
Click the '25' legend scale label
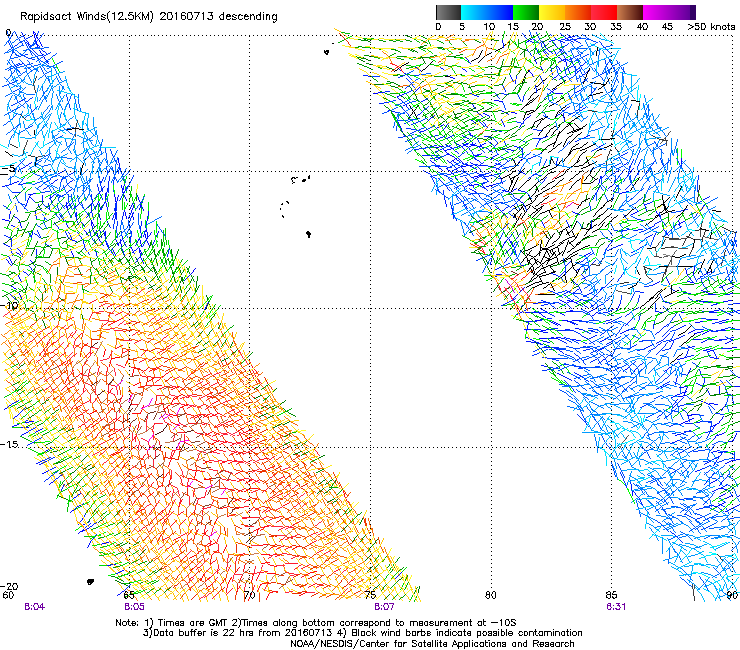tap(565, 26)
